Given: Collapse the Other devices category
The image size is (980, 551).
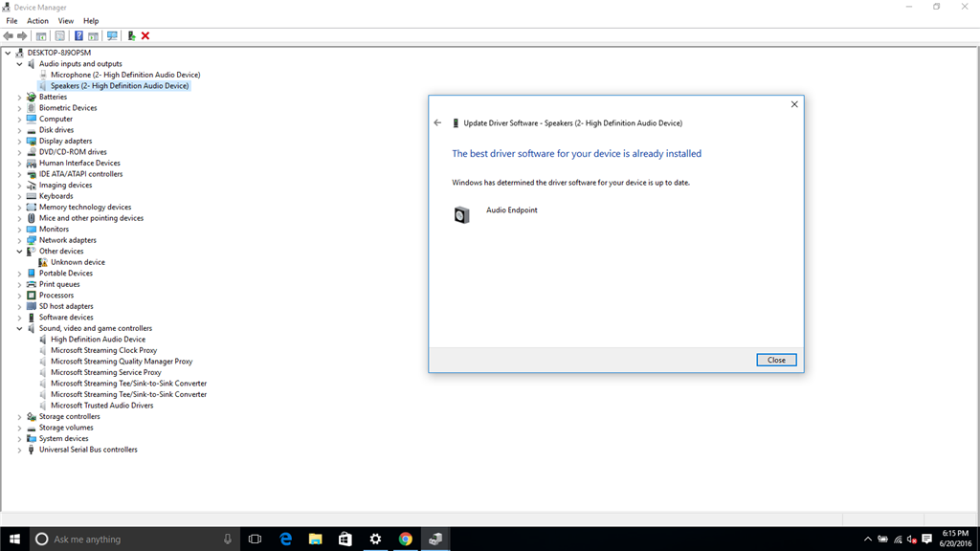Looking at the screenshot, I should (x=19, y=252).
